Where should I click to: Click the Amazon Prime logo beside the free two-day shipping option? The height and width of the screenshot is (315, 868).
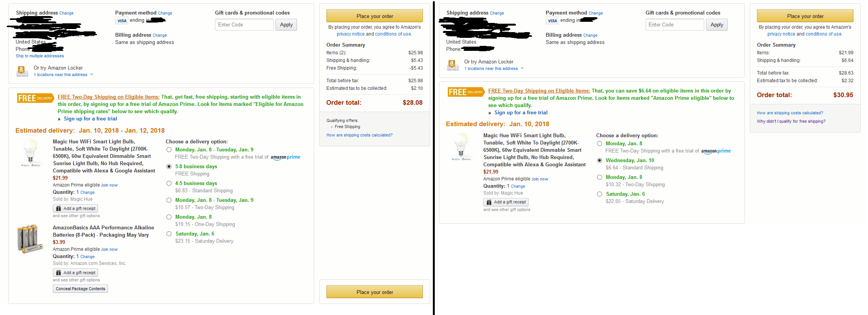(x=286, y=157)
